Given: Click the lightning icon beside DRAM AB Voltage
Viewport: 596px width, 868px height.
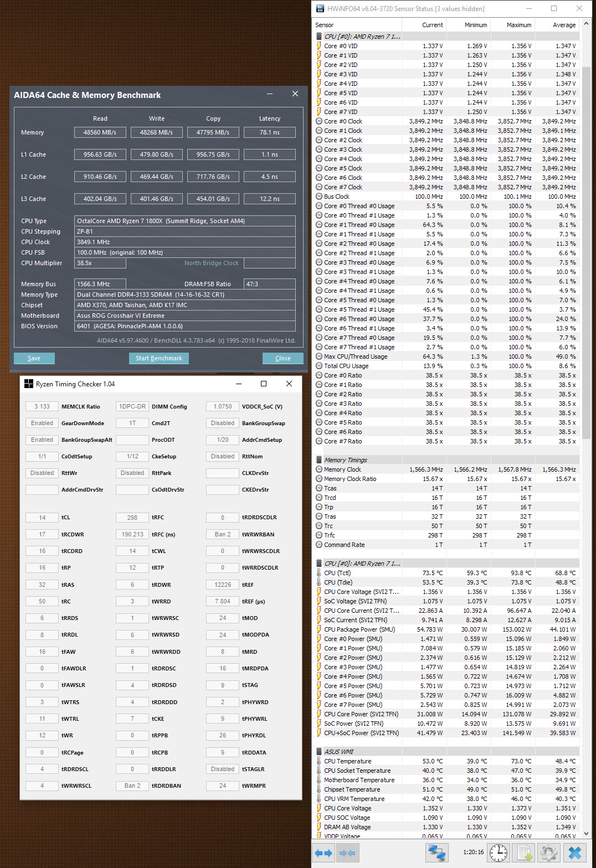Looking at the screenshot, I should tap(319, 827).
